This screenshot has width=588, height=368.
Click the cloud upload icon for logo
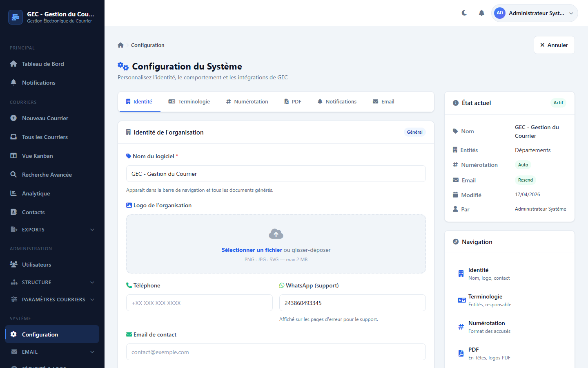click(x=276, y=234)
